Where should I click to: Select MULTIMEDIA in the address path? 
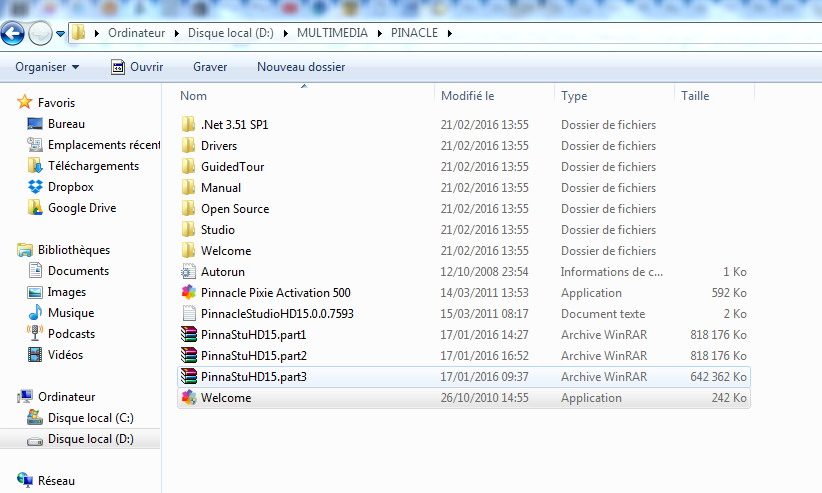332,33
